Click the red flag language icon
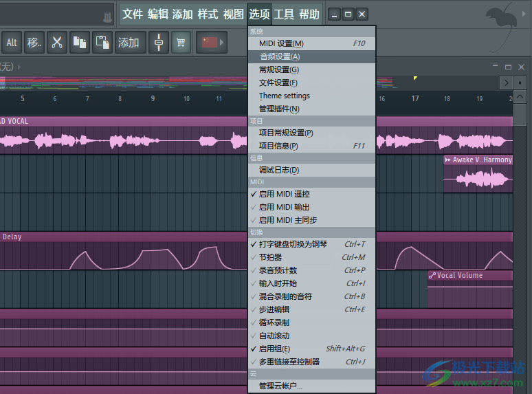Viewport: 532px width, 394px height. [209, 43]
